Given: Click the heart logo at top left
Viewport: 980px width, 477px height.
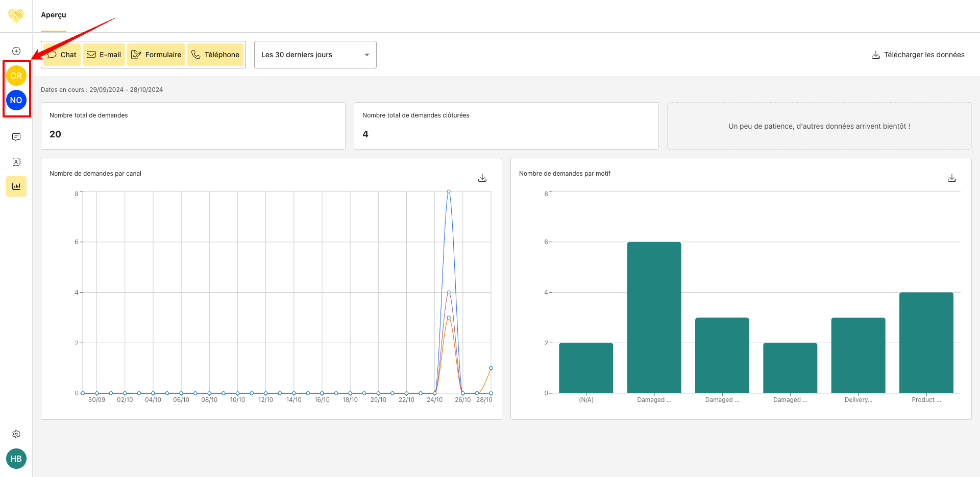Looking at the screenshot, I should click(x=16, y=15).
